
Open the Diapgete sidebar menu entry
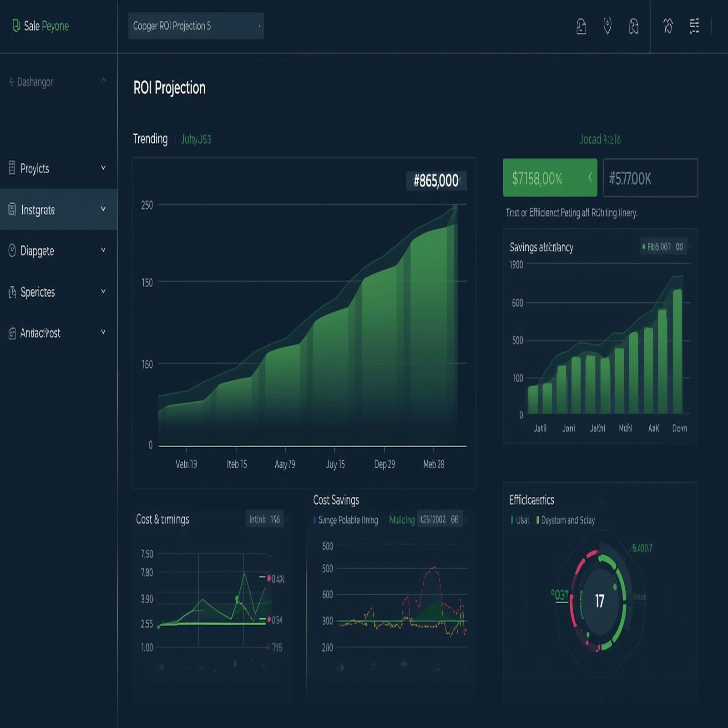[x=36, y=251]
